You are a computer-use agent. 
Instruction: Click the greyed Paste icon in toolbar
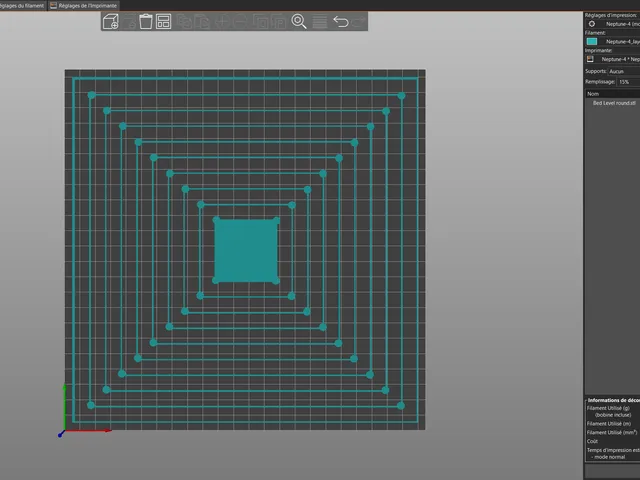[x=202, y=22]
